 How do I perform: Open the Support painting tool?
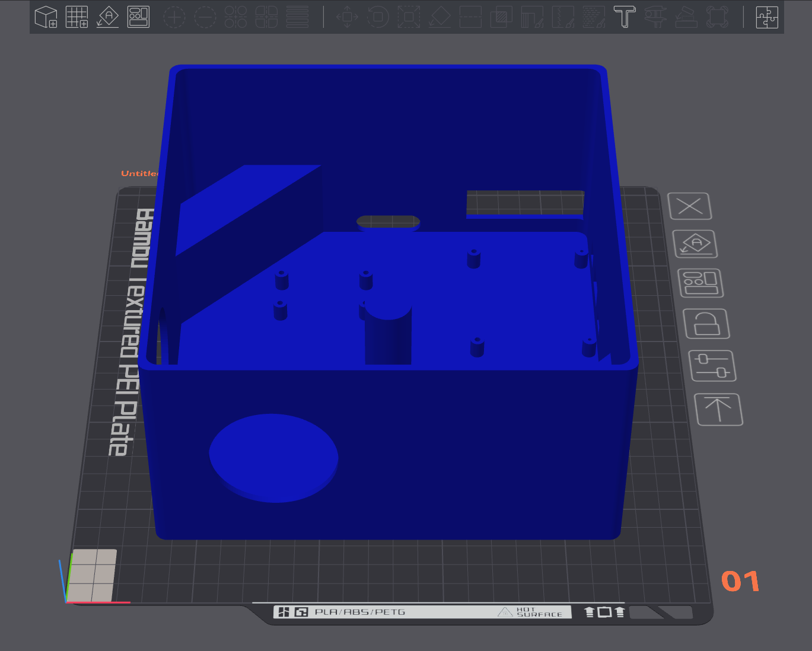[x=532, y=17]
